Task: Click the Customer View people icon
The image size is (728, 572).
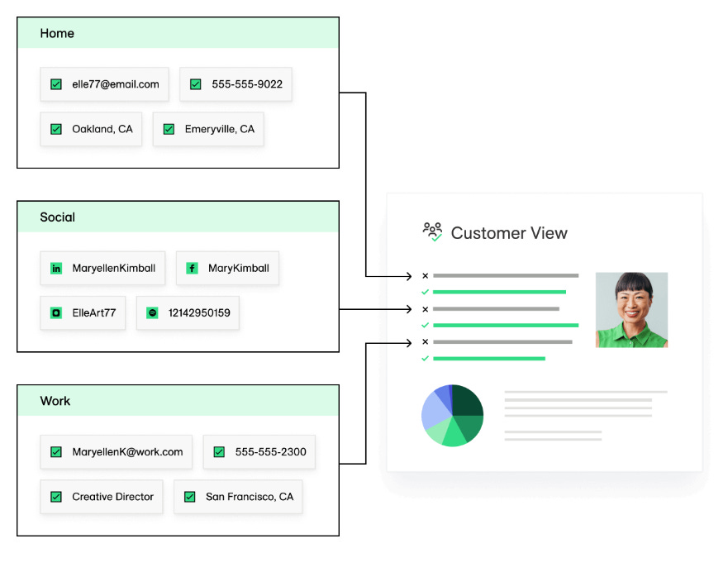Action: click(432, 231)
